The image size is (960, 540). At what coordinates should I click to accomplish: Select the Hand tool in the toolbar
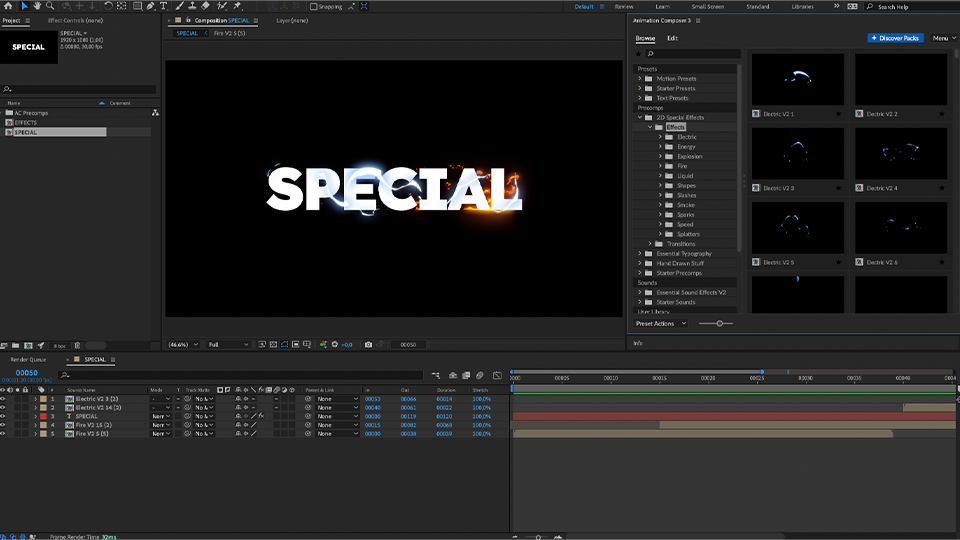pos(37,6)
